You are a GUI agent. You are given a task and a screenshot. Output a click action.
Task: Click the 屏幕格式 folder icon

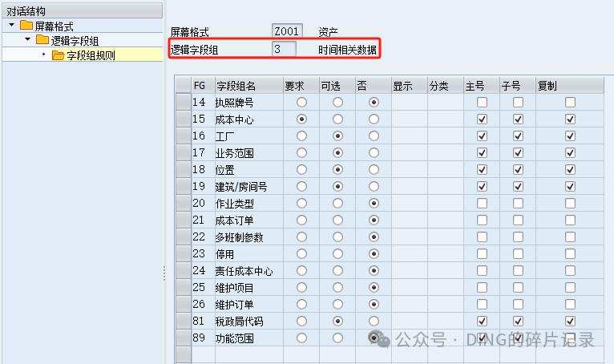[26, 26]
